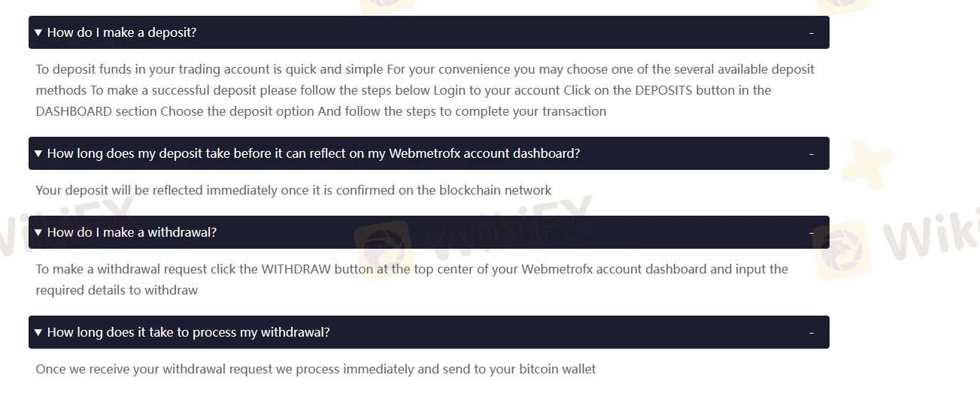Click minus icon on the deposit question bar

(812, 33)
